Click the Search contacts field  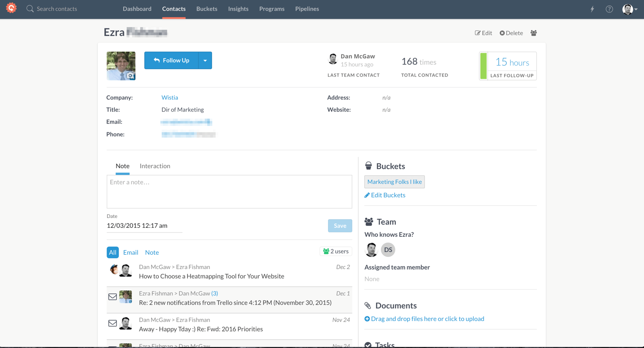57,9
